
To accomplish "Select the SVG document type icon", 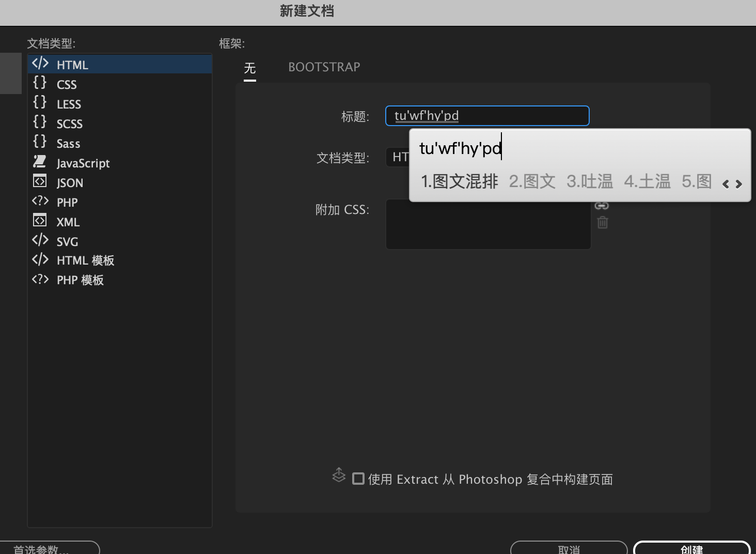I will click(39, 240).
